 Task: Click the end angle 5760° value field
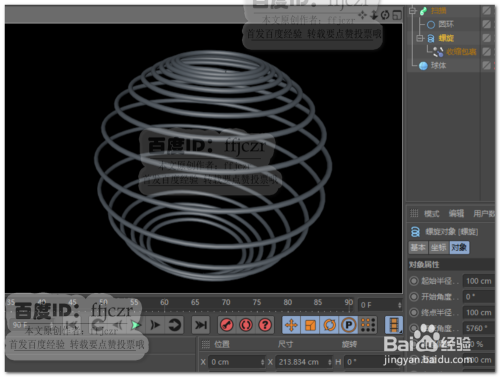pyautogui.click(x=479, y=328)
